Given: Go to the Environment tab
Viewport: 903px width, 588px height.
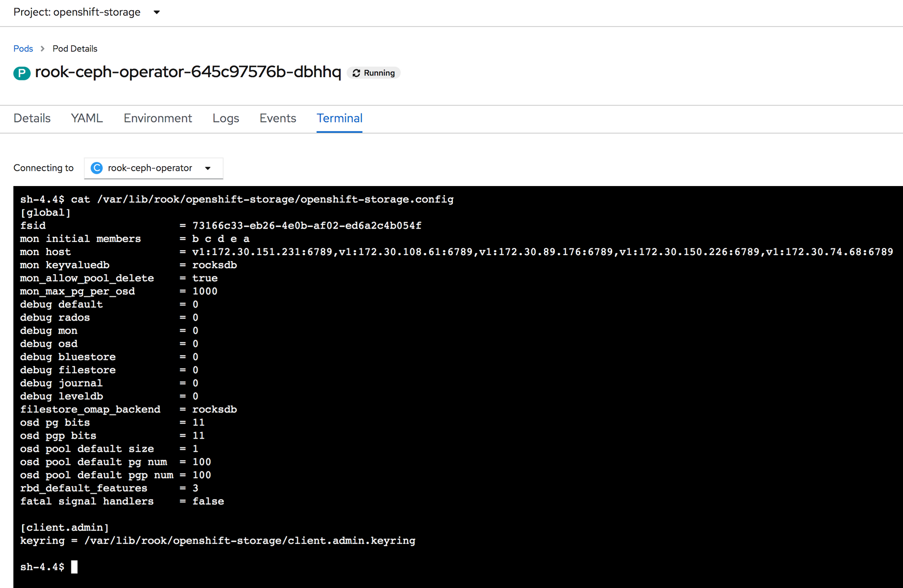Looking at the screenshot, I should pyautogui.click(x=158, y=118).
